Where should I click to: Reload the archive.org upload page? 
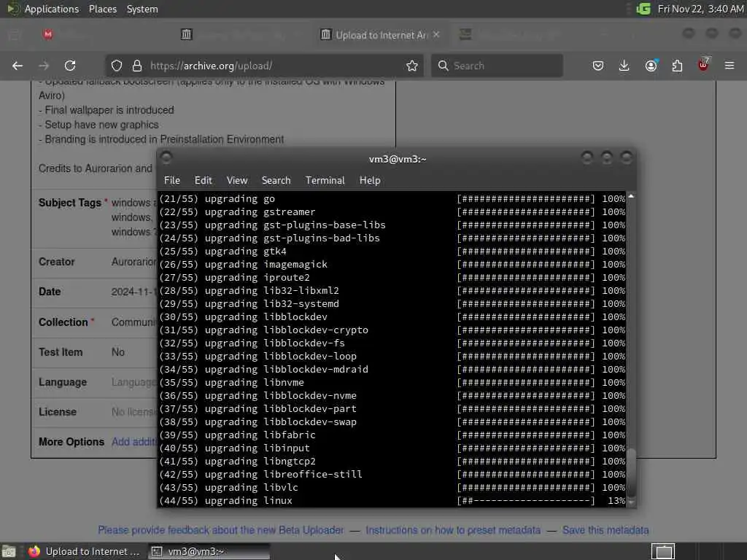coord(70,66)
